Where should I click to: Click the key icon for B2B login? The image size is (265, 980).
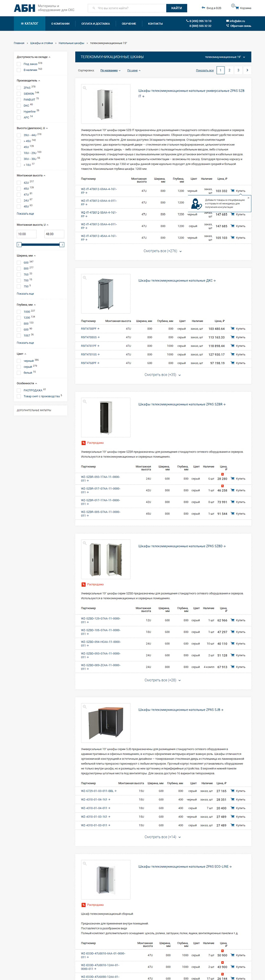(x=203, y=7)
